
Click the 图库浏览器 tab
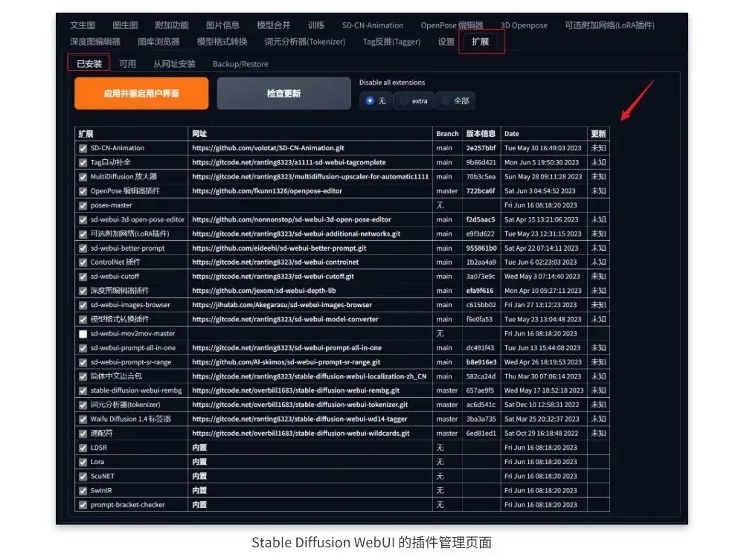coord(158,42)
